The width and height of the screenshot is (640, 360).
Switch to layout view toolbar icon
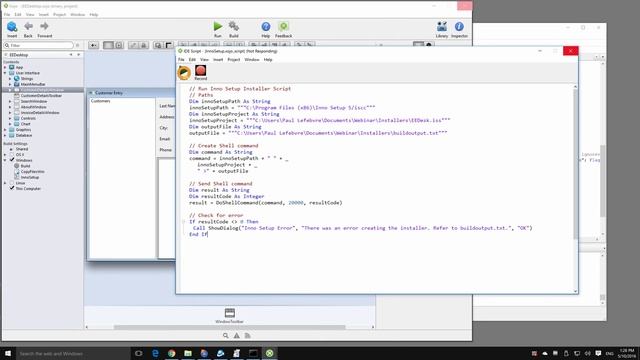108,45
